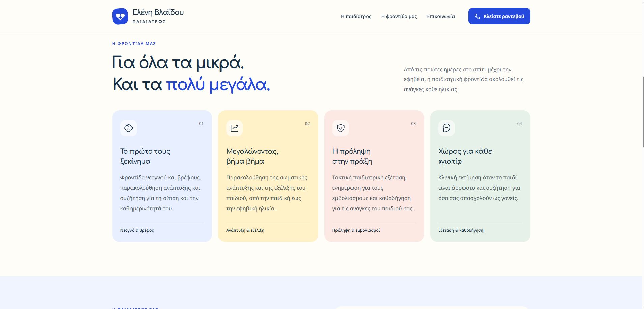Viewport: 644px width, 309px height.
Task: Click the phone icon in the appointment button
Action: point(477,16)
